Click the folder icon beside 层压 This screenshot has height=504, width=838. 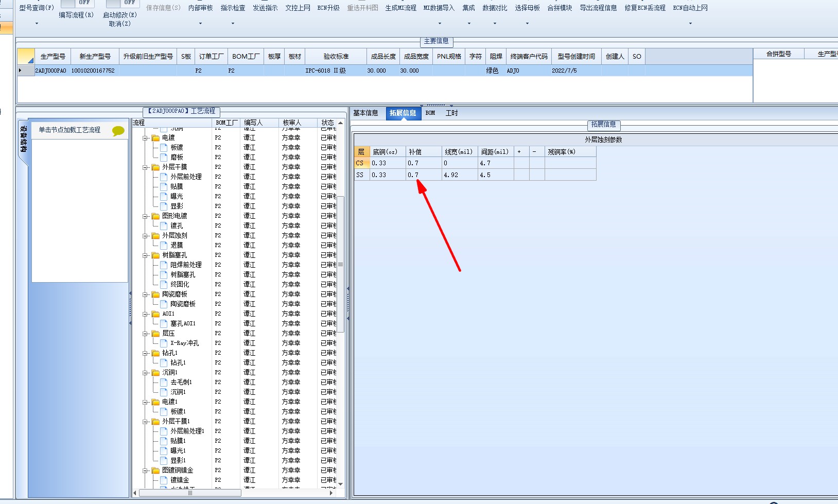155,334
